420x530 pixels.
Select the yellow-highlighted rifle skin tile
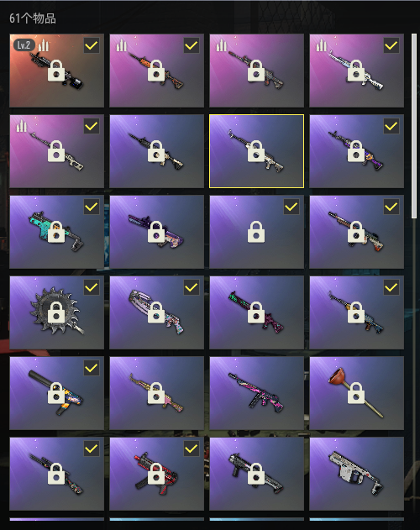(256, 151)
